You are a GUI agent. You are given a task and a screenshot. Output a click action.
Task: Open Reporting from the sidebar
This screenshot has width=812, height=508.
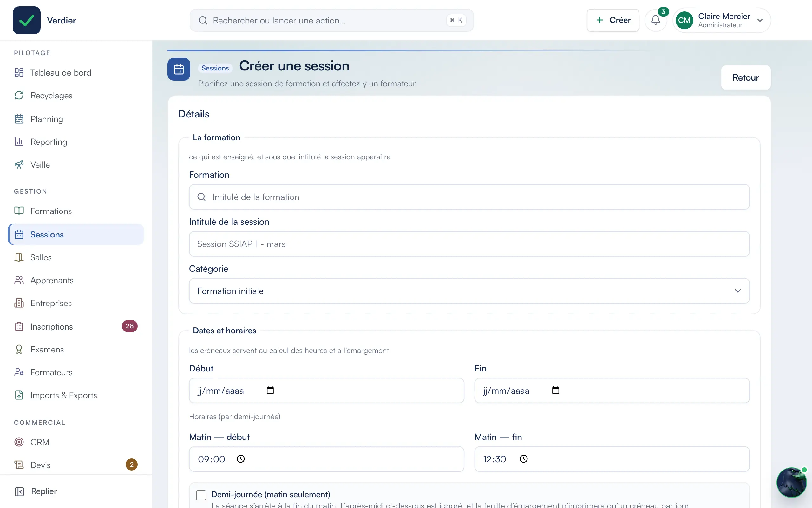click(76, 142)
